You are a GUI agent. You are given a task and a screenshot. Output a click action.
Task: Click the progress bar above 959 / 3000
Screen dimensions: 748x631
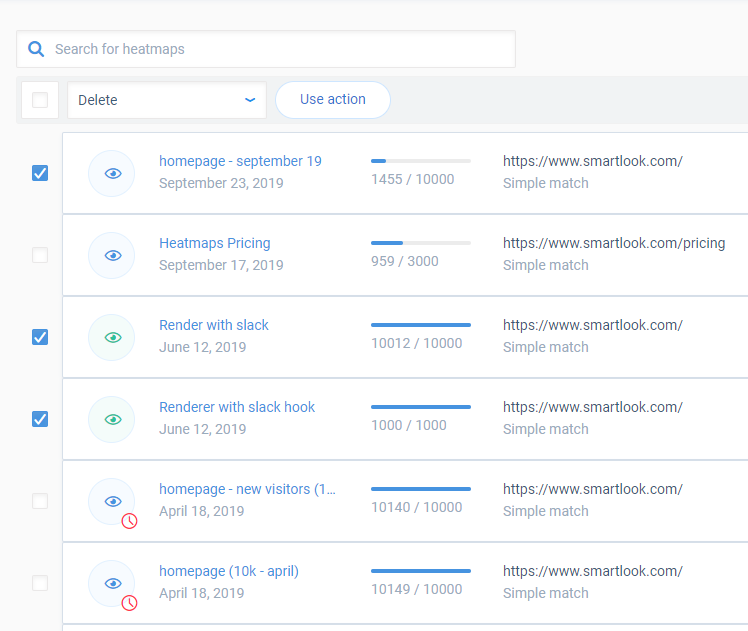point(421,243)
